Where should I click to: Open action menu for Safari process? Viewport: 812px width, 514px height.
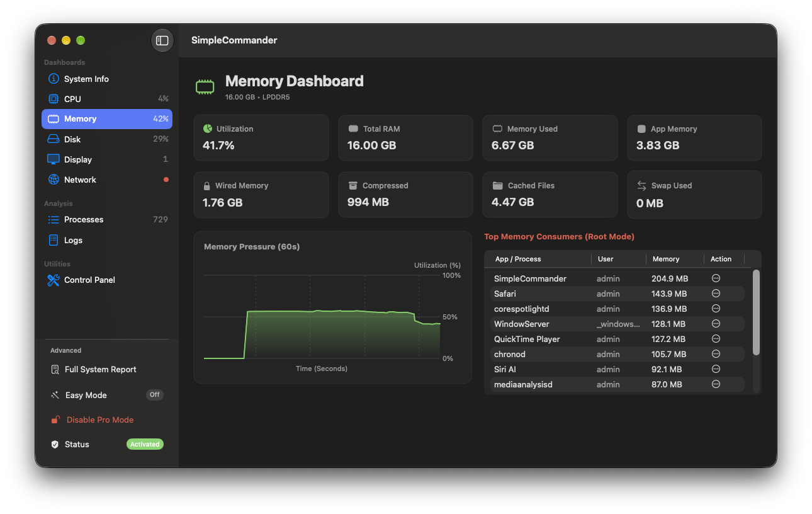click(716, 294)
